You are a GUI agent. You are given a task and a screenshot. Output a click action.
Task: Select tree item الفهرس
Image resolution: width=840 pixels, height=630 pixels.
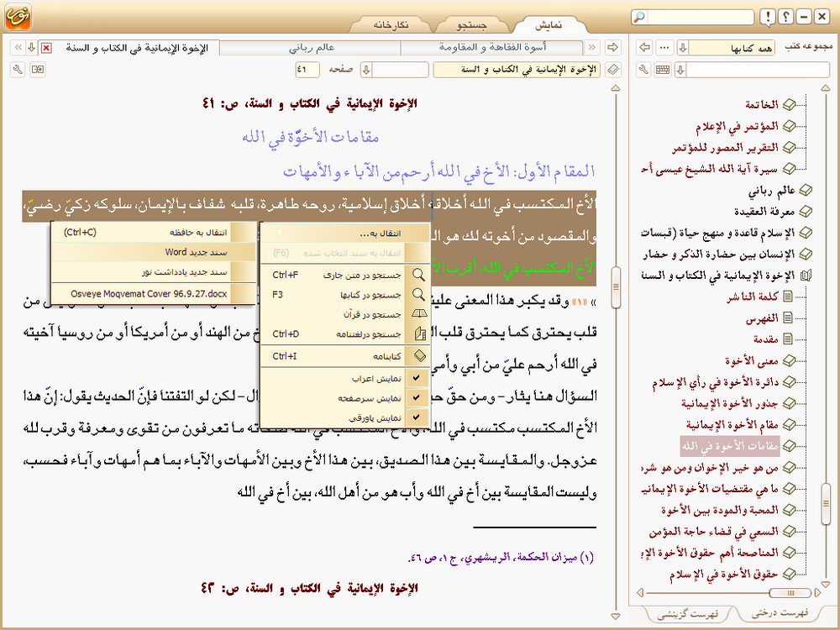[762, 318]
